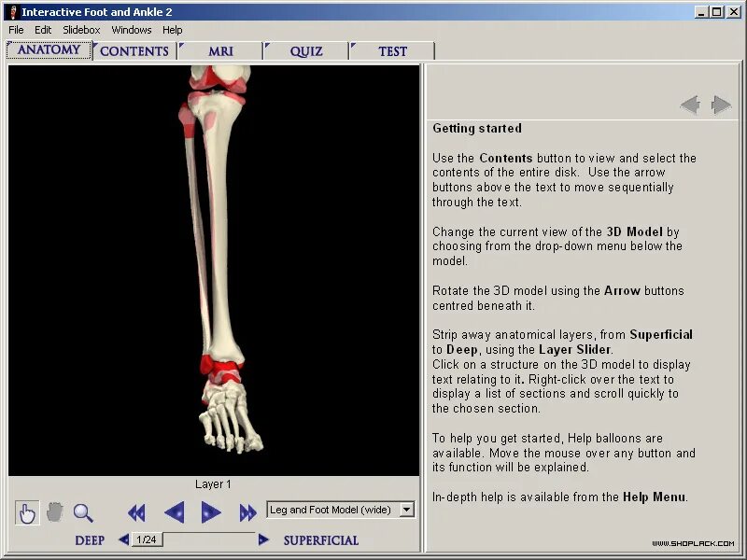Click the 1/24 layer slider indicator

click(148, 539)
